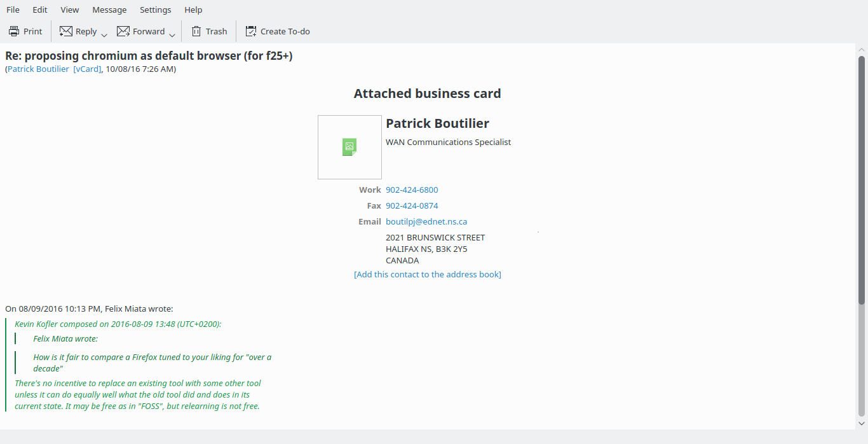Open the View menu
Image resolution: width=868 pixels, height=444 pixels.
click(x=70, y=10)
